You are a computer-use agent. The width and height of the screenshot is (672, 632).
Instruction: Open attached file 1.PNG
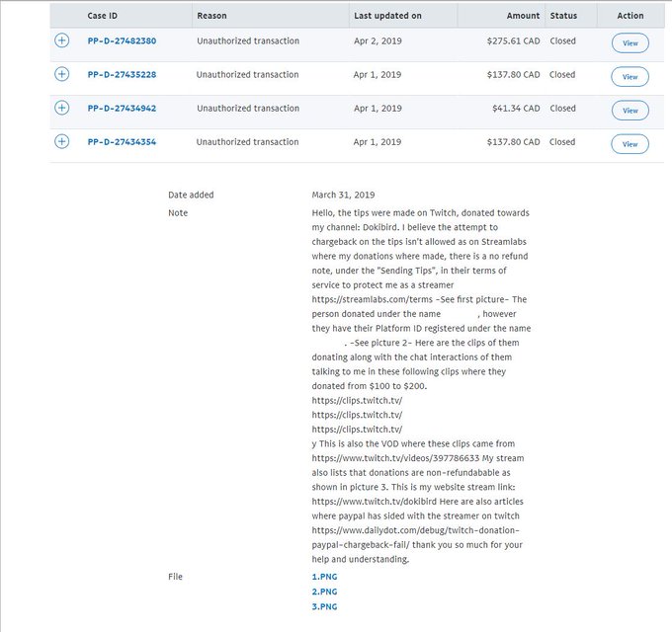324,577
